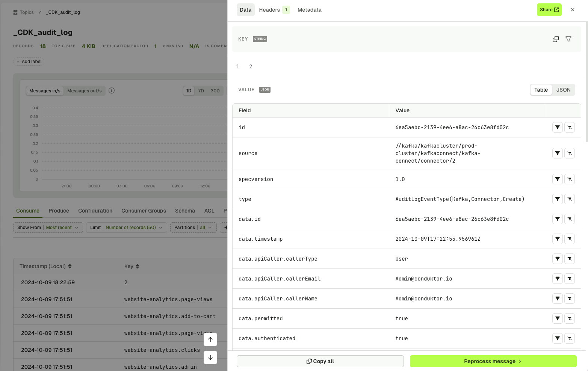Screen dimensions: 588x371
Task: Switch to the ACL tab
Action: pos(209,211)
